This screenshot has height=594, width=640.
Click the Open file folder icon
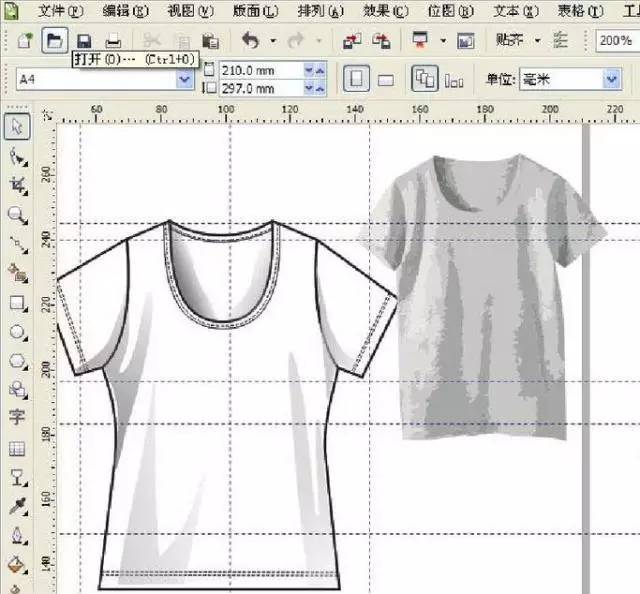coord(56,41)
